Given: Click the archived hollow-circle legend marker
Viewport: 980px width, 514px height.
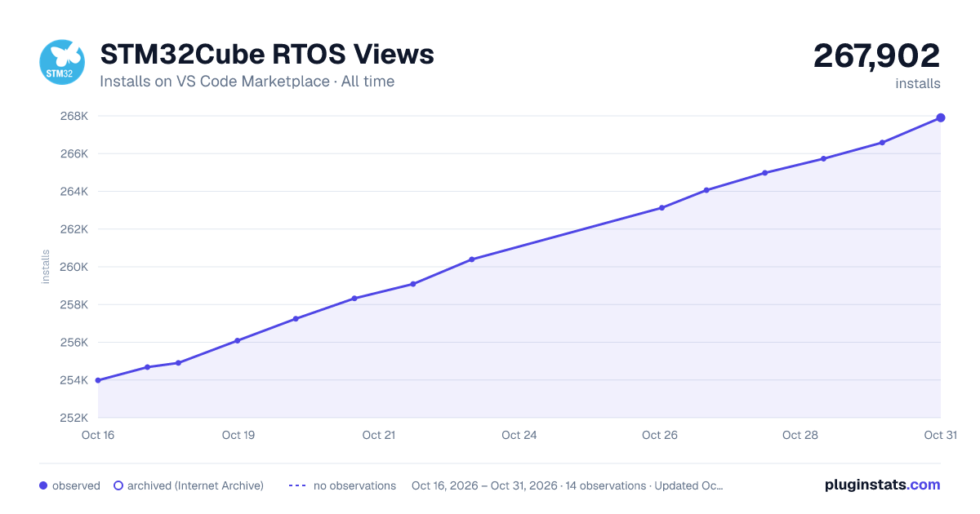Looking at the screenshot, I should 118,485.
